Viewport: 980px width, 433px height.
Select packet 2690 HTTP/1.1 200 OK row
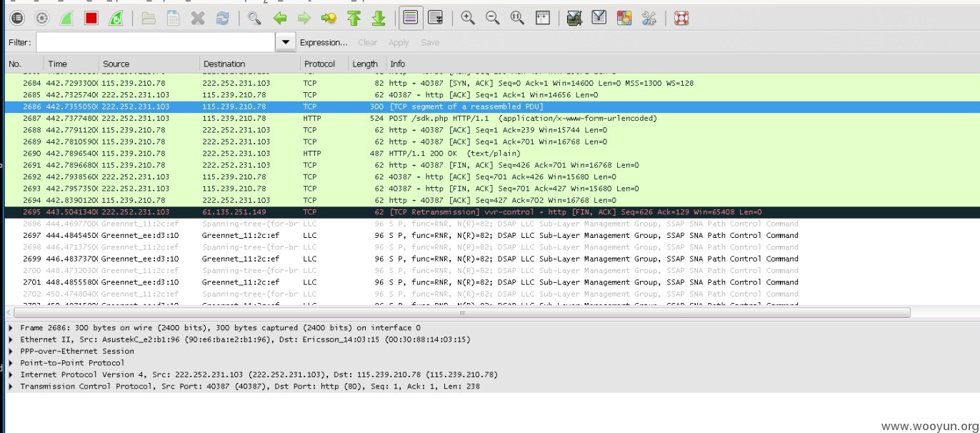point(492,153)
